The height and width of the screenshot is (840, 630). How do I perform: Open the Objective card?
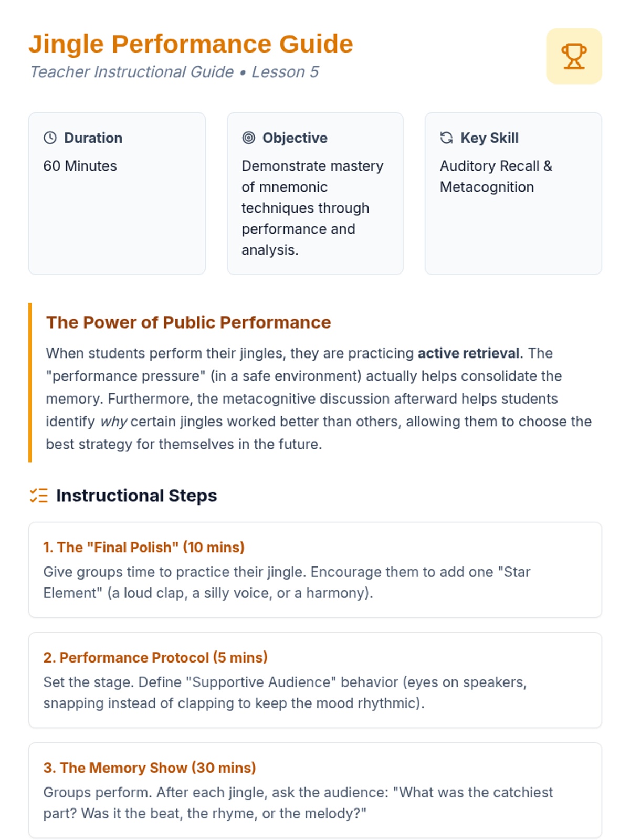coord(315,193)
